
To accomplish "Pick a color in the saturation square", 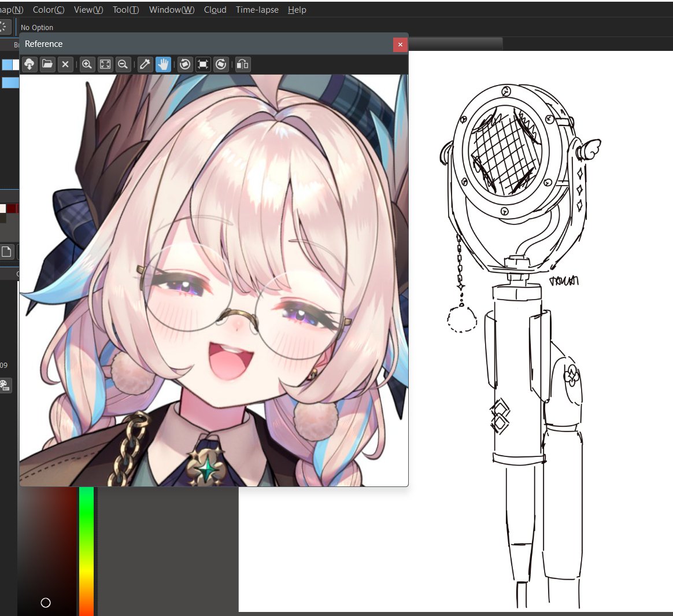I will pos(47,551).
